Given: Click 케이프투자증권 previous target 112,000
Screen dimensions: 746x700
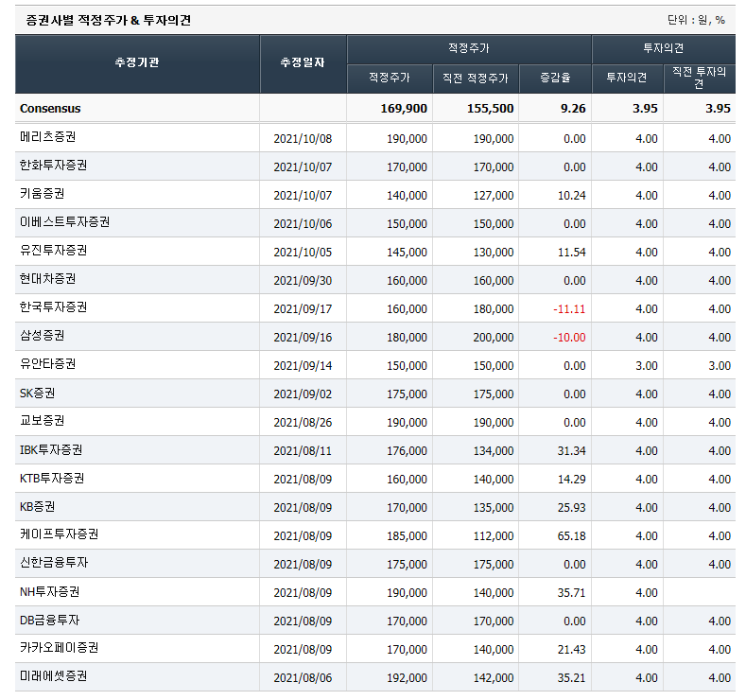Looking at the screenshot, I should (x=494, y=536).
